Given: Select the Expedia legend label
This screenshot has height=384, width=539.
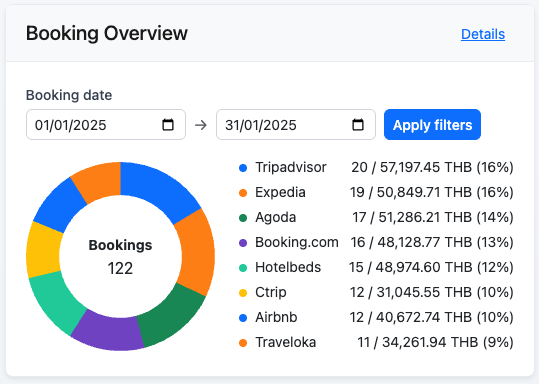Looking at the screenshot, I should click(280, 193).
